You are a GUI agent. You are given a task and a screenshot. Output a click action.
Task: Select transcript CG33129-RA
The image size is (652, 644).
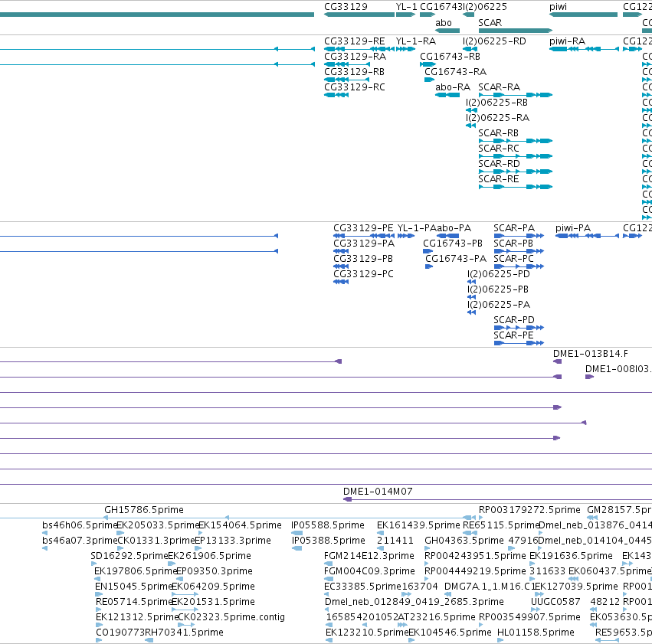pos(347,64)
